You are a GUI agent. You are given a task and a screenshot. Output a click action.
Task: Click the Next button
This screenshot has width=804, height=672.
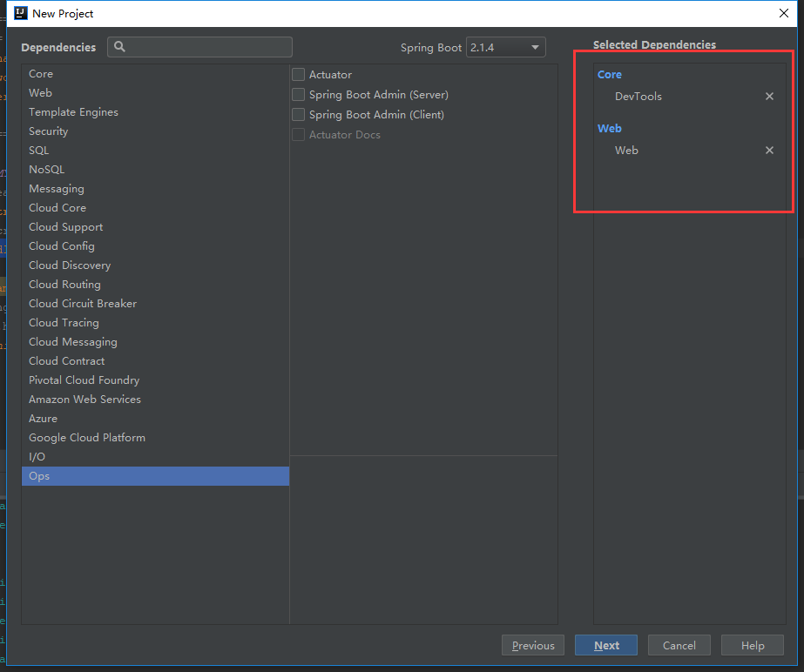(x=605, y=645)
